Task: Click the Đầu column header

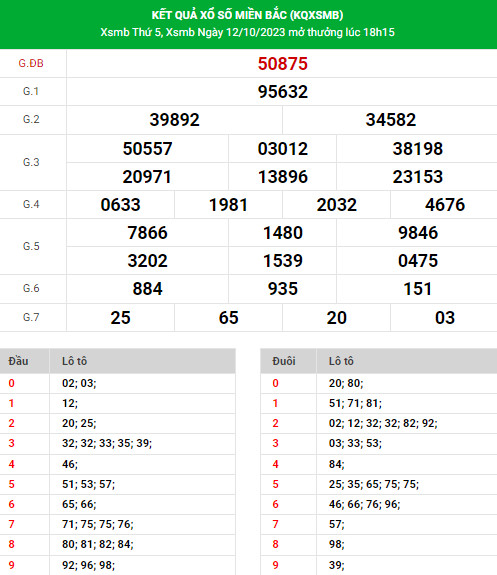Action: coord(18,361)
